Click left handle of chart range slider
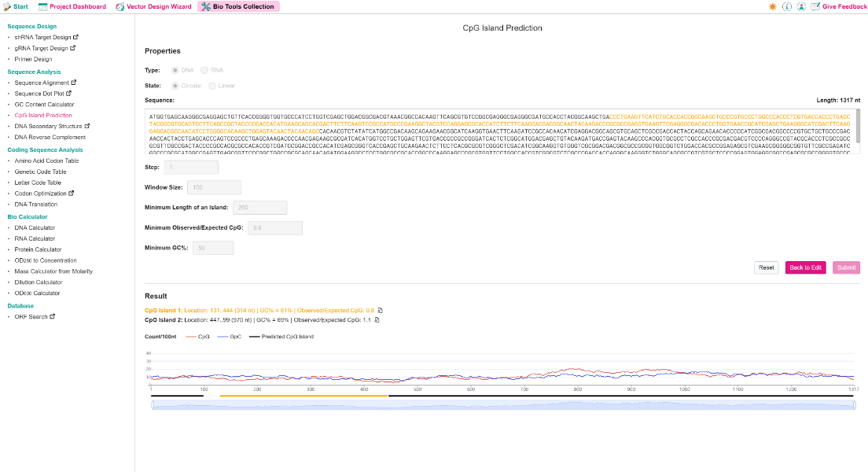The image size is (868, 472). 153,405
